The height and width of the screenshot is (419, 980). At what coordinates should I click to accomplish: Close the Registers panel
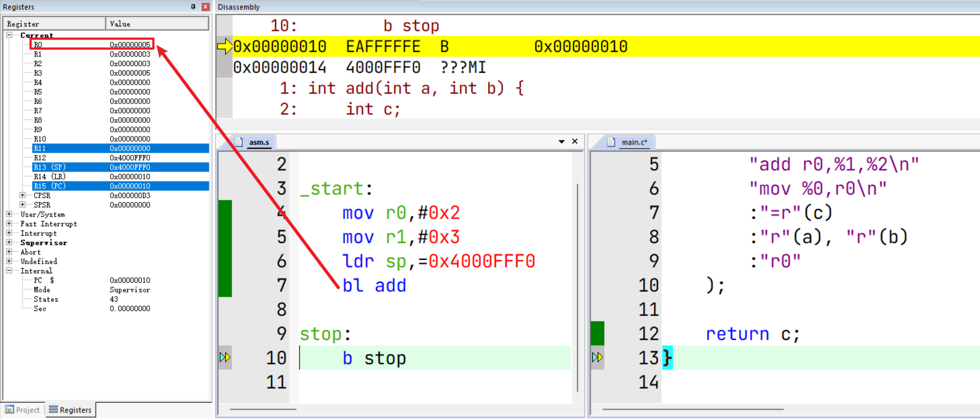[206, 7]
